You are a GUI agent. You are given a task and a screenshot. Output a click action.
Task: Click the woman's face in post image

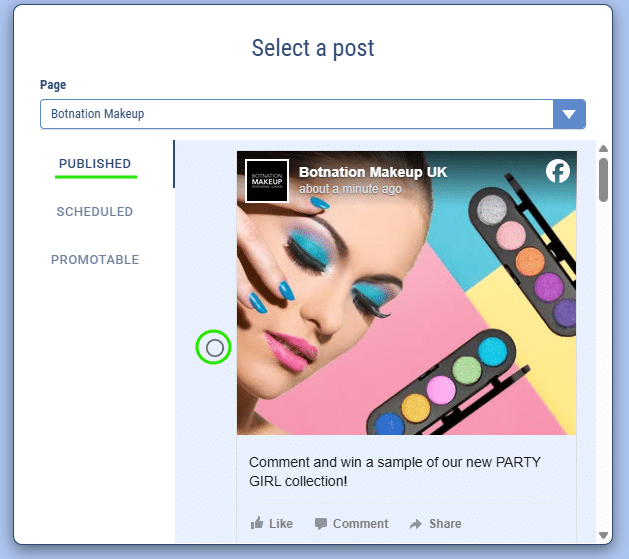tap(320, 290)
